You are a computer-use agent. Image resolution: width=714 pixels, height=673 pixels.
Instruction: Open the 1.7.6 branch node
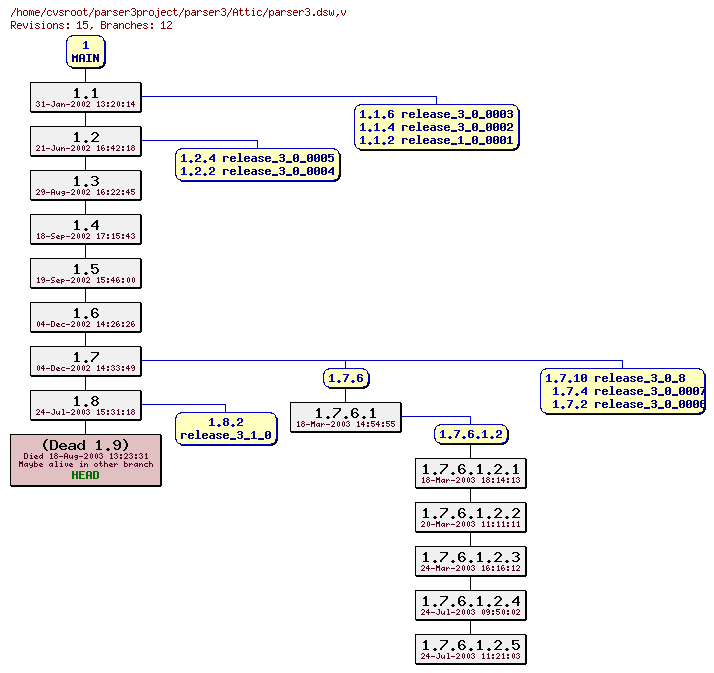coord(346,378)
